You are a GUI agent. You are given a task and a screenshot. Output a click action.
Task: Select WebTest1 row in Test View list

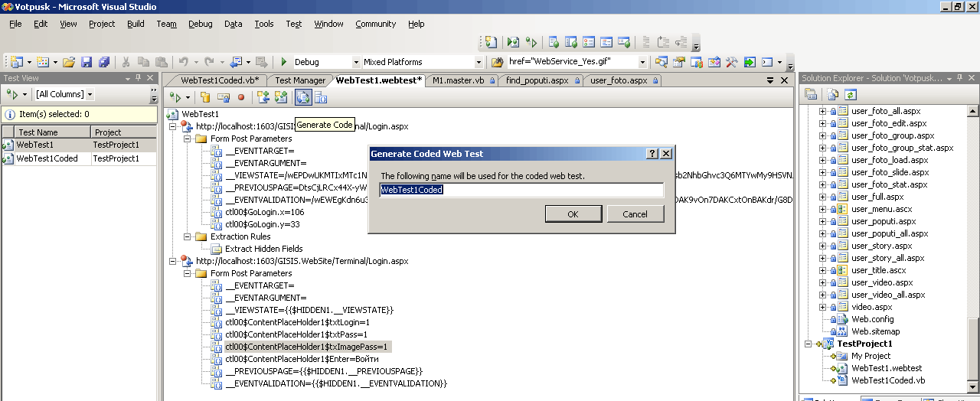pos(80,145)
